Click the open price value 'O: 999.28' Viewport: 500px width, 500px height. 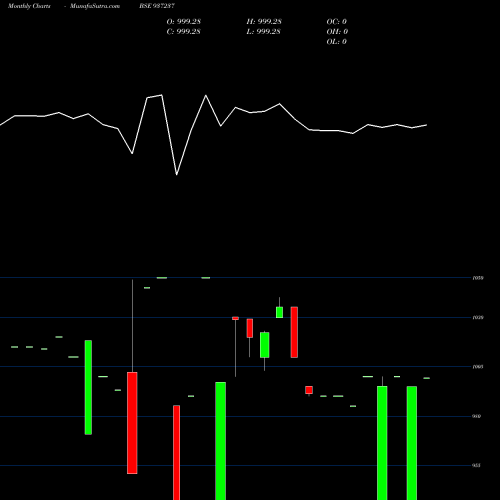click(x=184, y=22)
